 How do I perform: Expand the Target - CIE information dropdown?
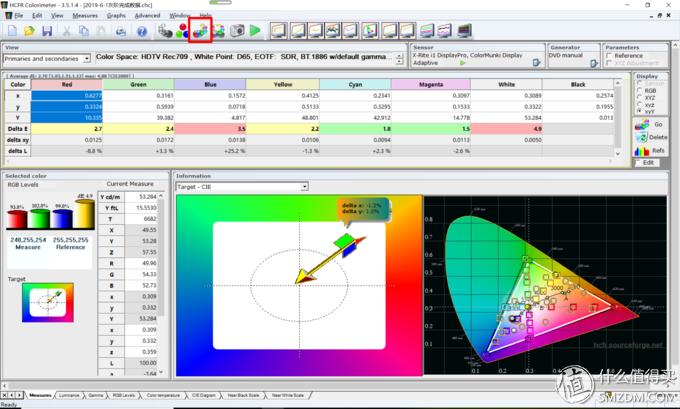click(304, 186)
